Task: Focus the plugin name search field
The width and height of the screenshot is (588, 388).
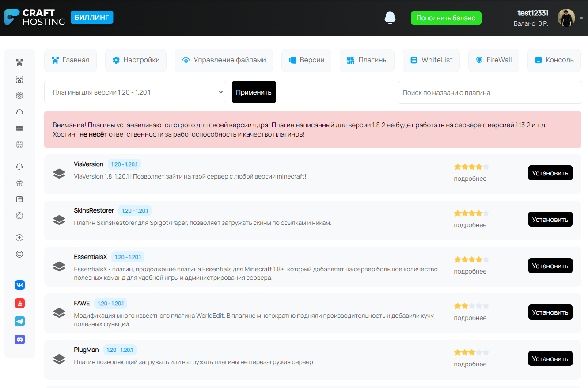Action: pos(490,92)
